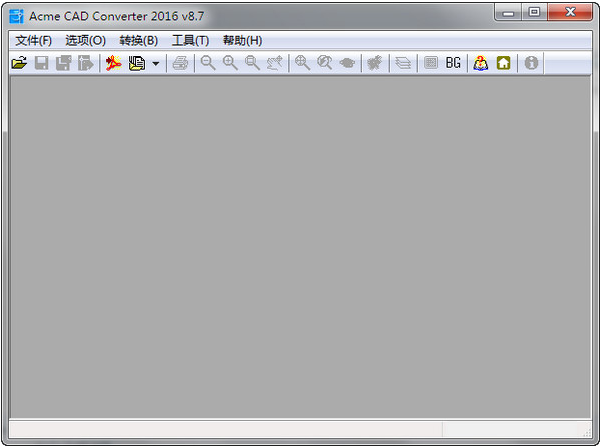Click the Home page house icon
This screenshot has width=600, height=446.
[x=504, y=63]
